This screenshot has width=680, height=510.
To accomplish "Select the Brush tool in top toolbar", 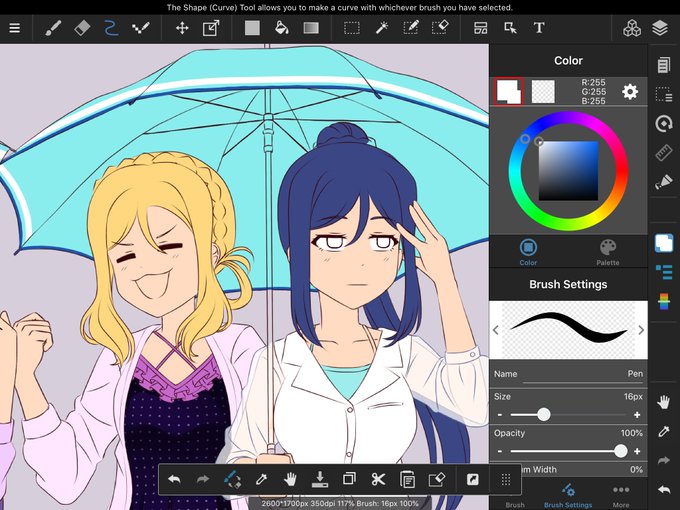I will [x=53, y=28].
